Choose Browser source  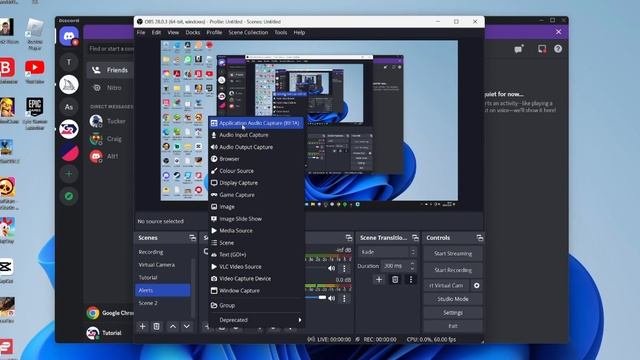pyautogui.click(x=256, y=159)
